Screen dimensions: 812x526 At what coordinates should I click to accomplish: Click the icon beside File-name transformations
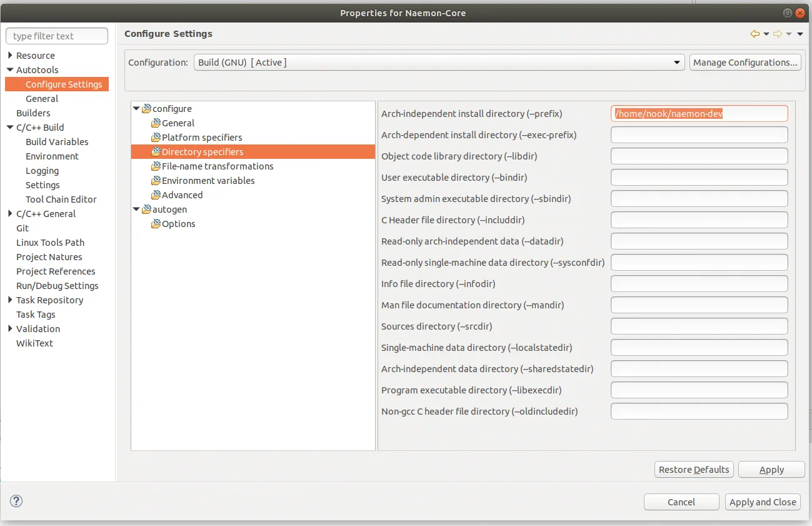[156, 166]
